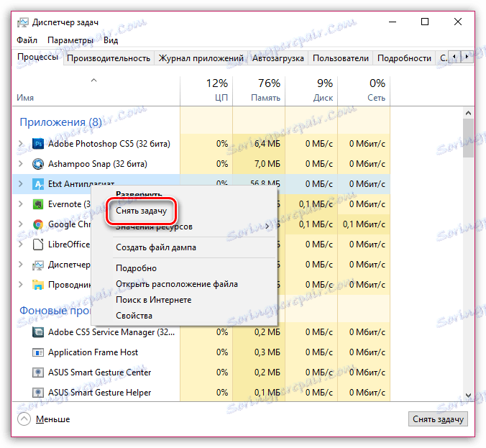
Task: Switch to the Автозагрузка tab
Action: [278, 58]
